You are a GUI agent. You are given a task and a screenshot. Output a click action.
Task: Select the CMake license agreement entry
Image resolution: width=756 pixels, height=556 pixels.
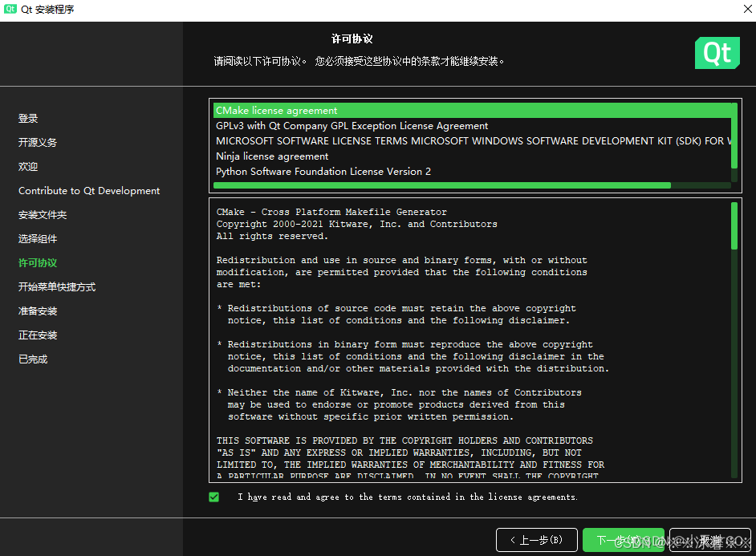pos(472,111)
